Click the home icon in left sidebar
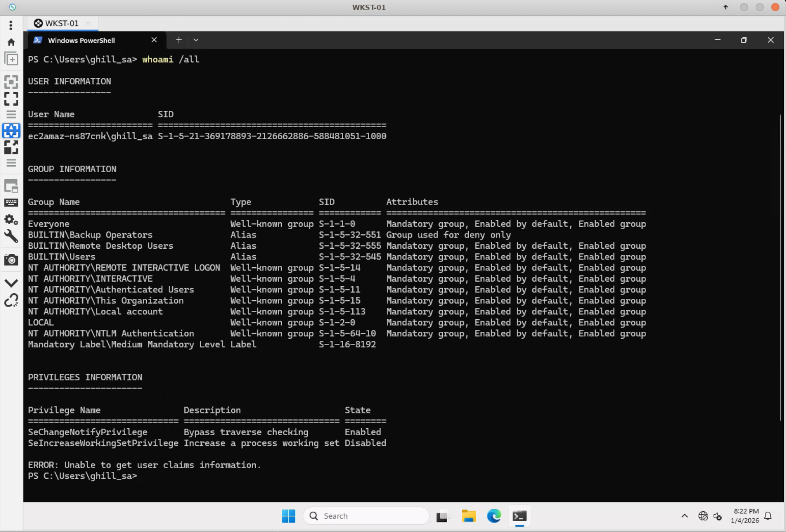786x532 pixels. click(11, 42)
